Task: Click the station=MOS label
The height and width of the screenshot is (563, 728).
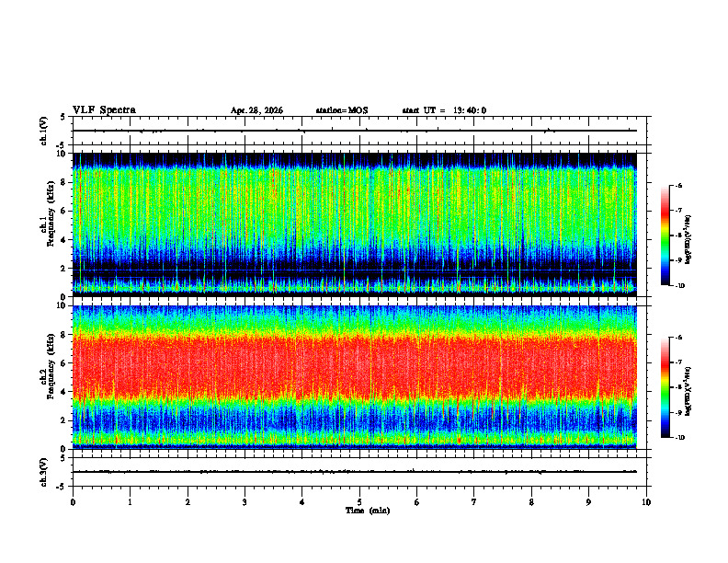Action: (x=342, y=110)
